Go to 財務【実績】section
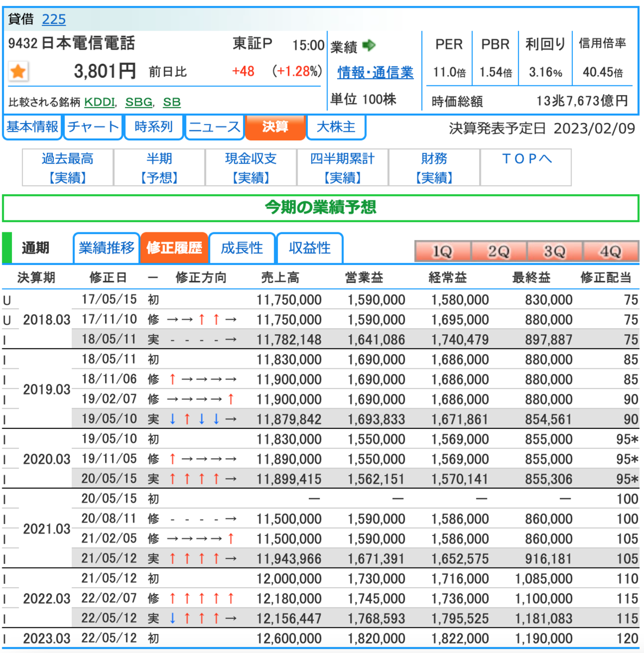The height and width of the screenshot is (653, 644). (434, 168)
